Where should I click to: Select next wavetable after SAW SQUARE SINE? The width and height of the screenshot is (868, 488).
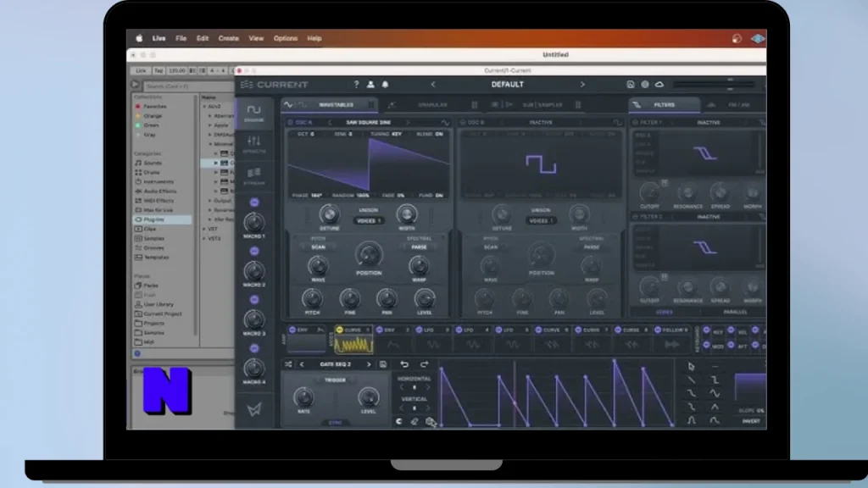coord(408,122)
